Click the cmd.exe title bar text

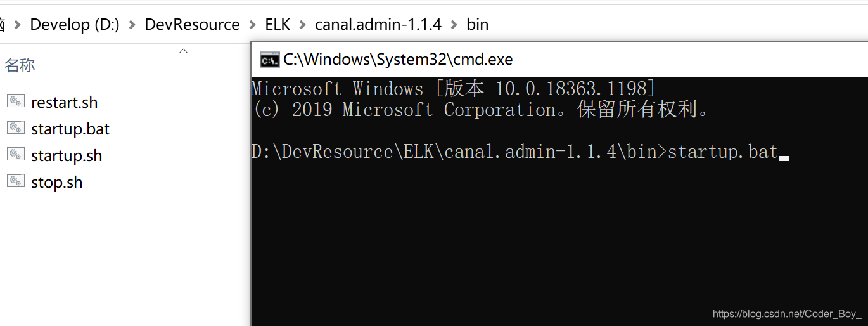(x=398, y=60)
